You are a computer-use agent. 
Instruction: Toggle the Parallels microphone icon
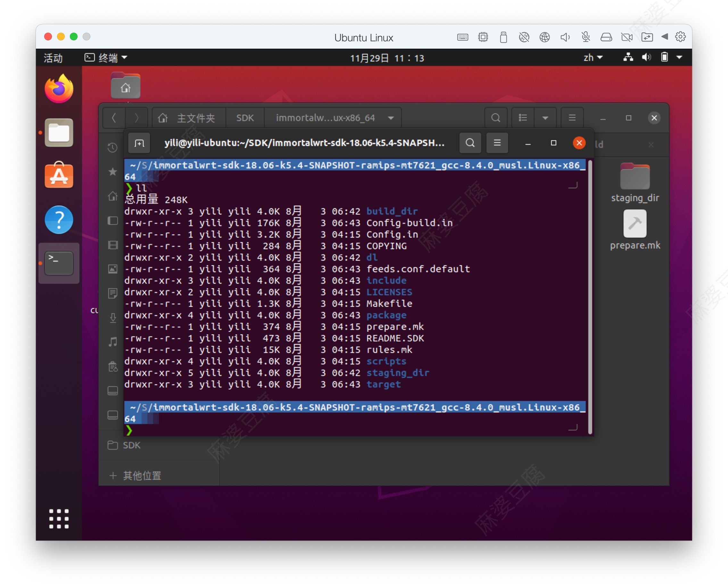point(586,37)
